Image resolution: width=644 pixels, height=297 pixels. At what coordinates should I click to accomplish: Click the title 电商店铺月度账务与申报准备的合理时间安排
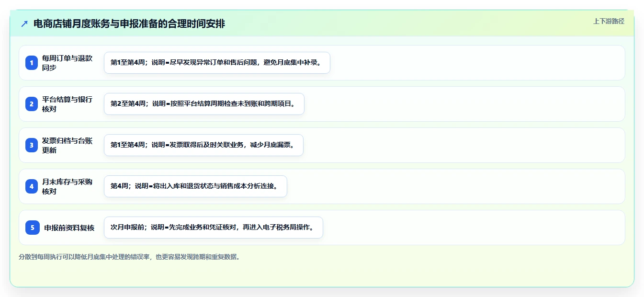[x=129, y=24]
